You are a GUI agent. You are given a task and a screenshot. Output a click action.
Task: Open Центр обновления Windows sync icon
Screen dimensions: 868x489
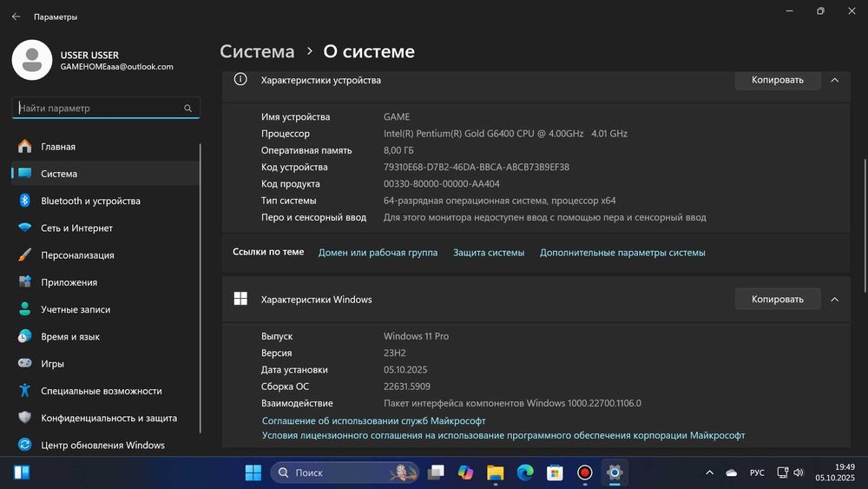pyautogui.click(x=25, y=445)
